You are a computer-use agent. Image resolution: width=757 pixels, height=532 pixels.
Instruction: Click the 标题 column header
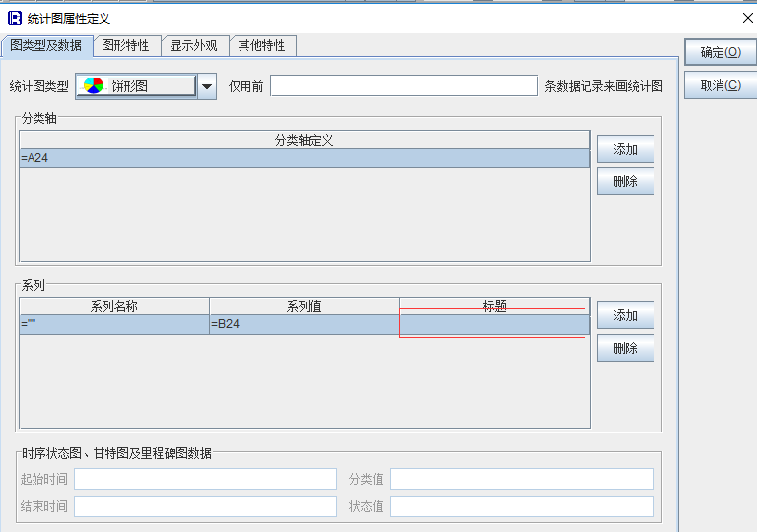(495, 306)
